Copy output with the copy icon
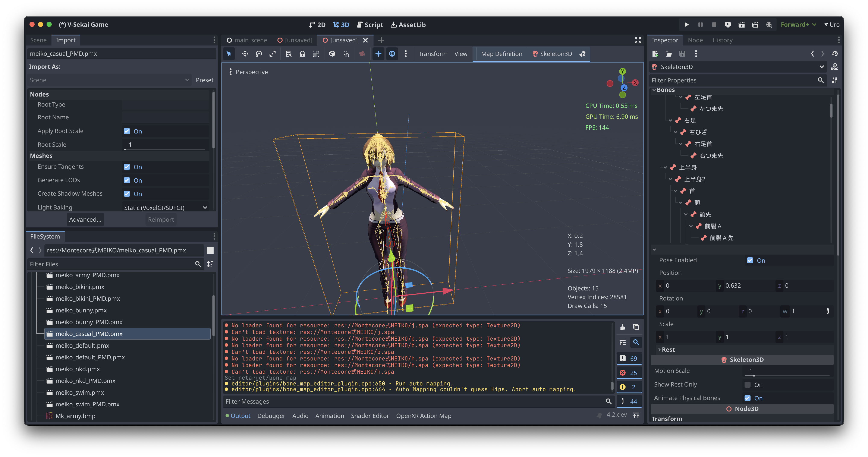This screenshot has width=868, height=457. [636, 327]
